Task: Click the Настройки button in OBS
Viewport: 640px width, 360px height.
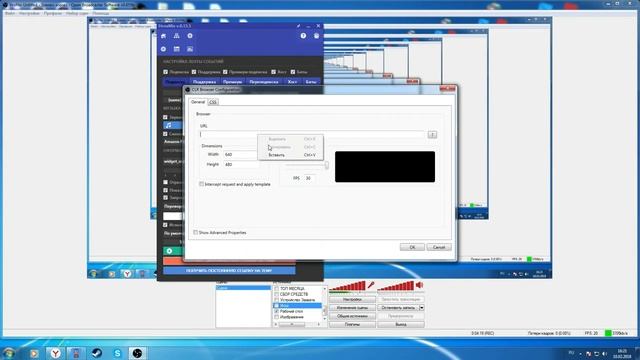Action: pos(352,300)
